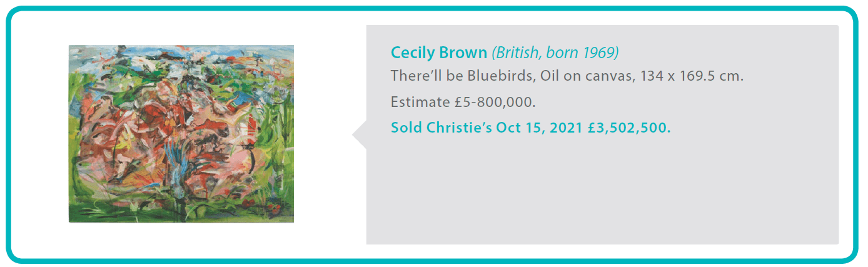Click the "Sold" word in teal
868x267 pixels.
(406, 128)
